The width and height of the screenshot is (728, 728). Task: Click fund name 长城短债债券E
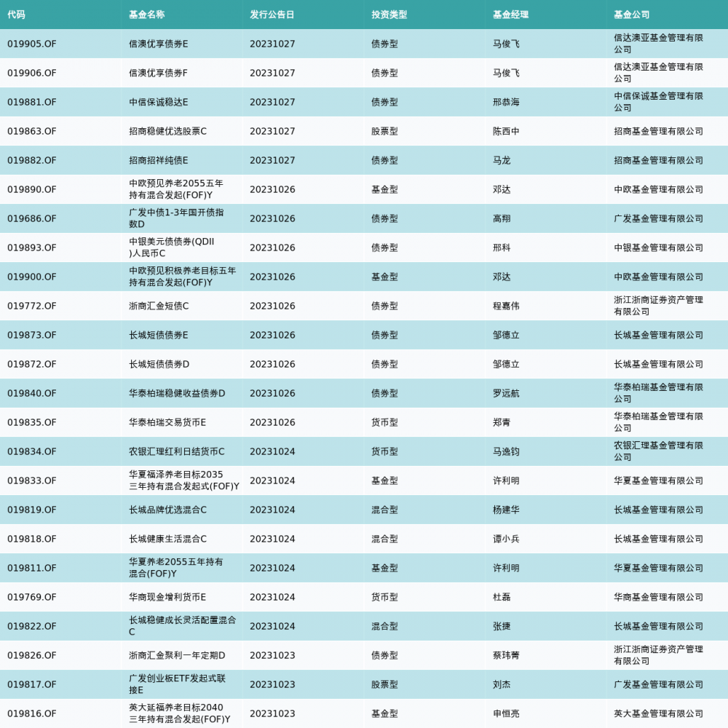[x=158, y=335]
